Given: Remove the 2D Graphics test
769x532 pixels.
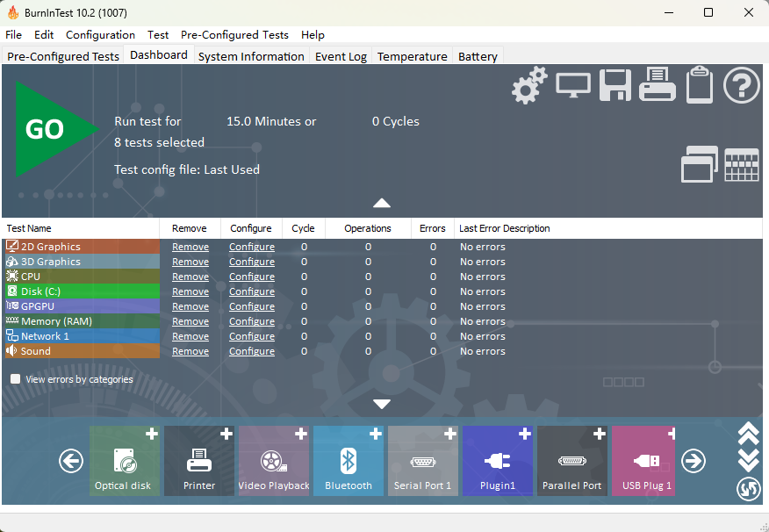Looking at the screenshot, I should 190,247.
